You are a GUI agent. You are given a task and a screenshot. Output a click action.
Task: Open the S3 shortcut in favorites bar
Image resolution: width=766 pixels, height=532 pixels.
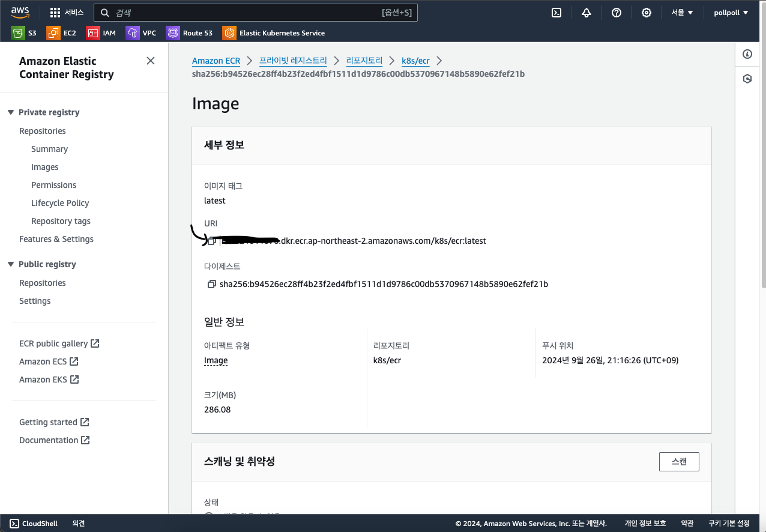[24, 33]
